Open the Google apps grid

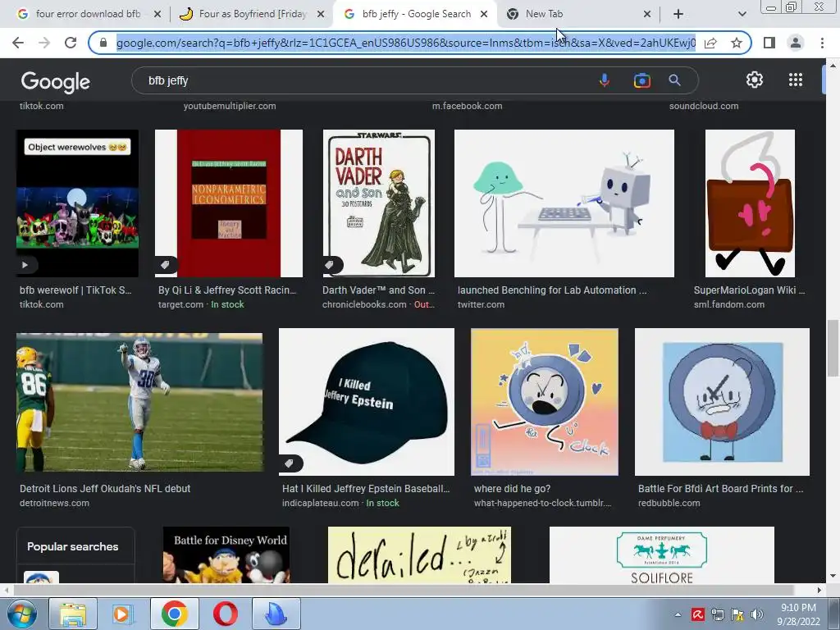point(796,80)
